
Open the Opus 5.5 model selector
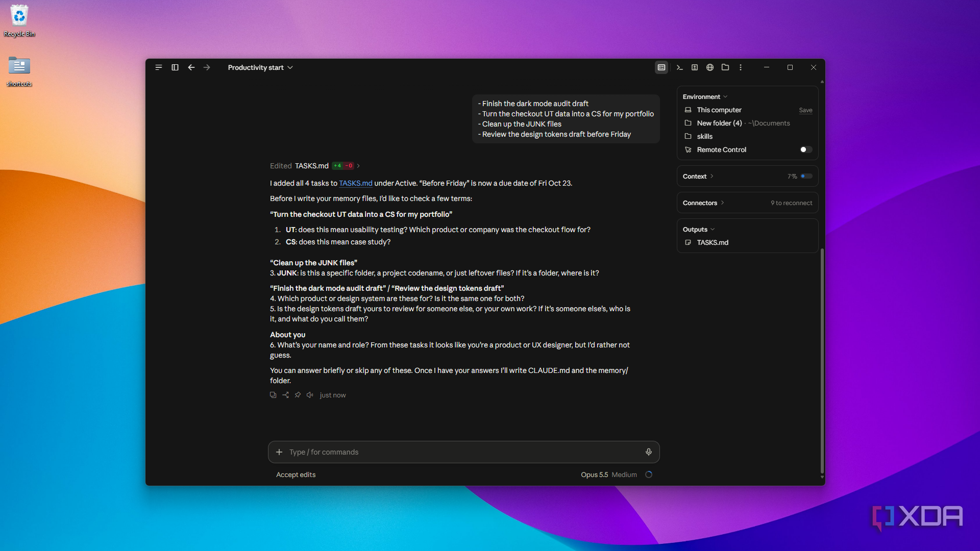click(594, 474)
